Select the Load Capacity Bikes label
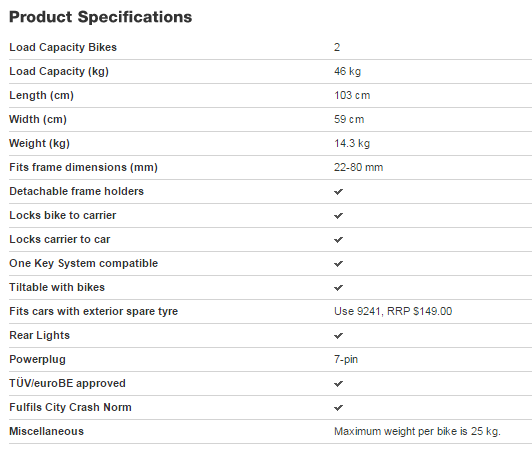This screenshot has height=458, width=532. (63, 47)
